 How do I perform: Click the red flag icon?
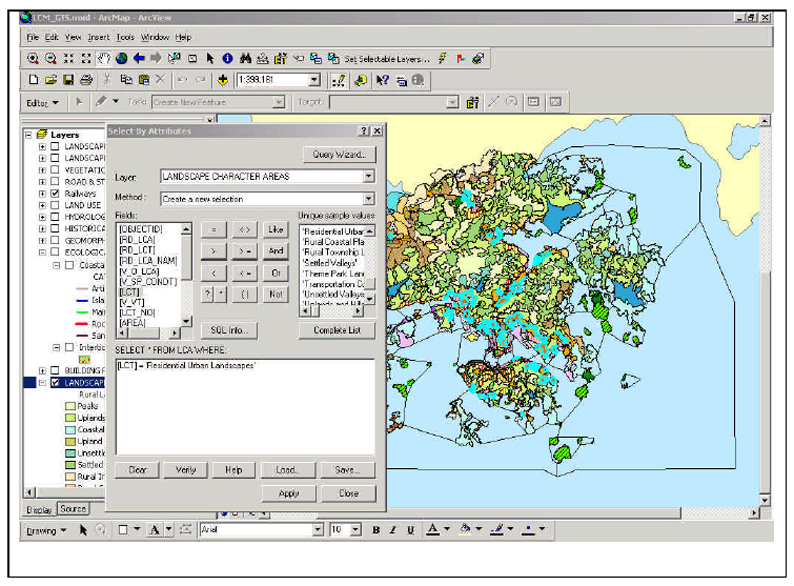click(460, 59)
